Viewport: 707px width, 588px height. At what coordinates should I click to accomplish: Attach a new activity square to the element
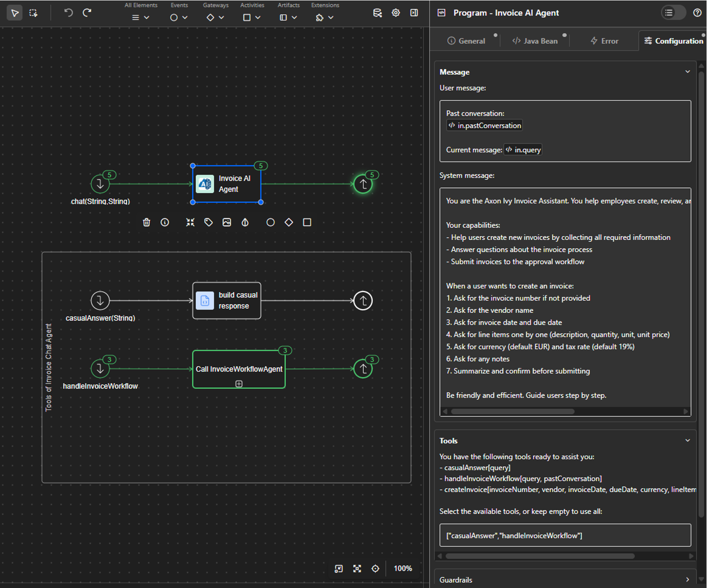[307, 222]
